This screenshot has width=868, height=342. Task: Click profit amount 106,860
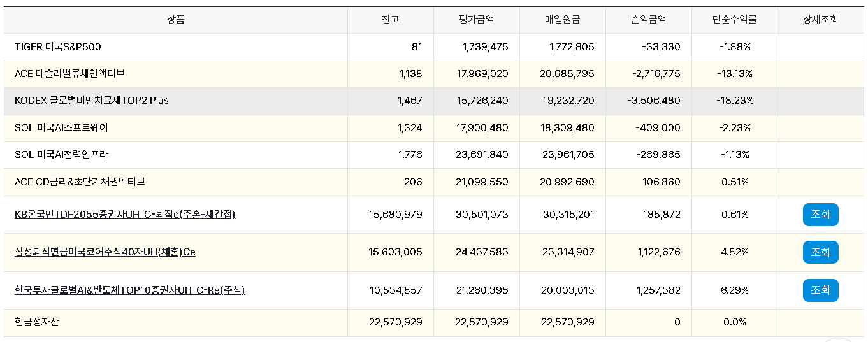point(662,182)
